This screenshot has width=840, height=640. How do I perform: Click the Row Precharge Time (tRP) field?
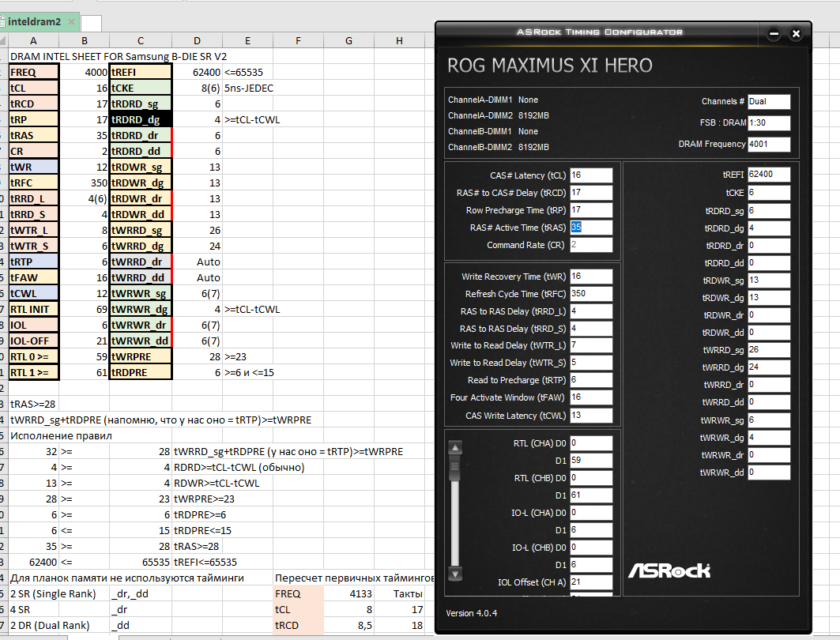pyautogui.click(x=591, y=210)
